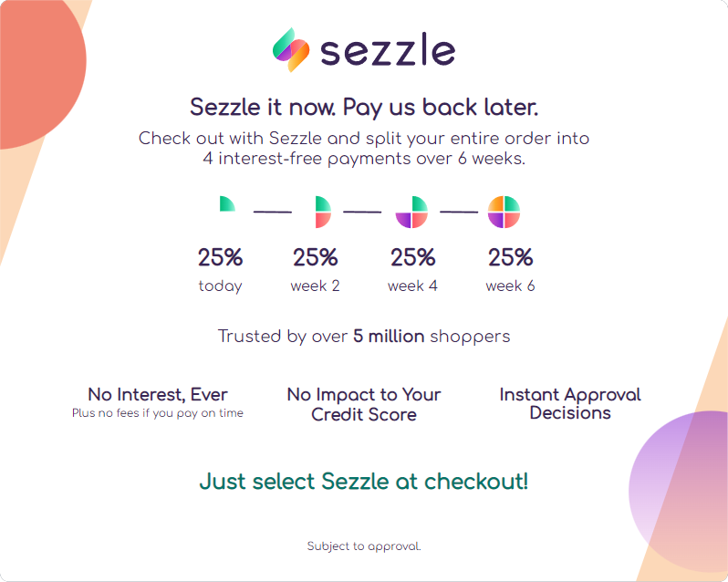The image size is (728, 582).
Task: Click 'Trusted by over 5 million shoppers'
Action: click(364, 337)
